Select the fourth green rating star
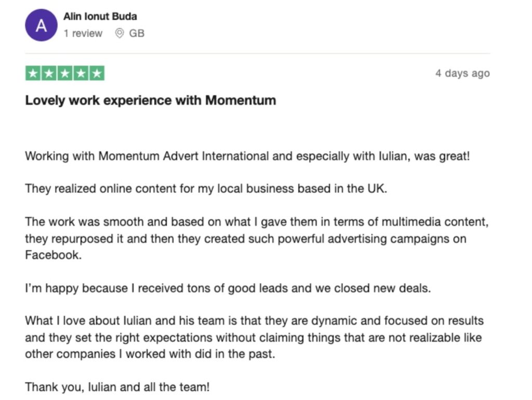 coord(81,73)
